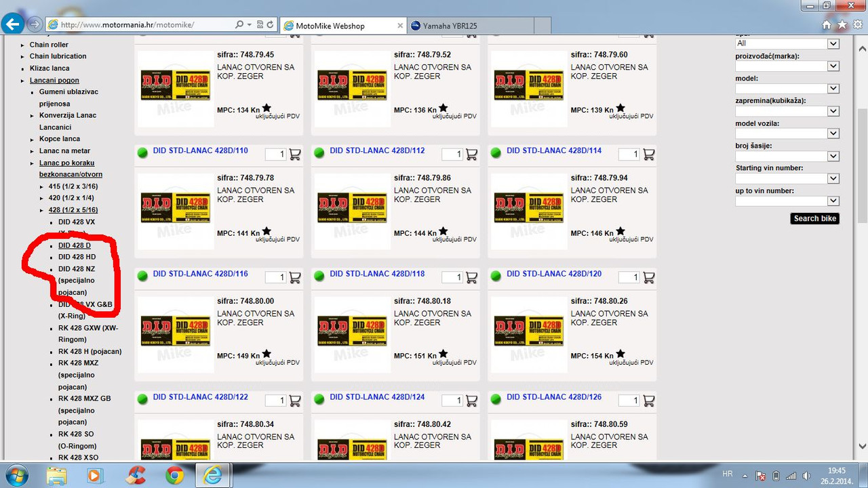The image size is (868, 488).
Task: Expand search dropdown in address bar
Action: (250, 25)
